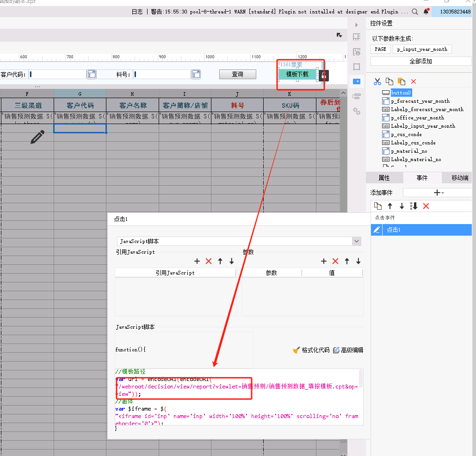The image size is (476, 456).
Task: Select Labelp_forecast_year_month in widget tree
Action: click(x=427, y=109)
